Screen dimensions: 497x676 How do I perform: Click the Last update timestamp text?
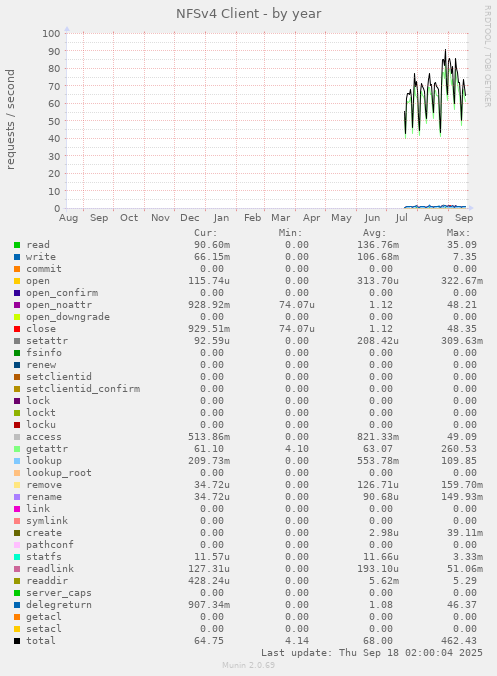tap(372, 653)
